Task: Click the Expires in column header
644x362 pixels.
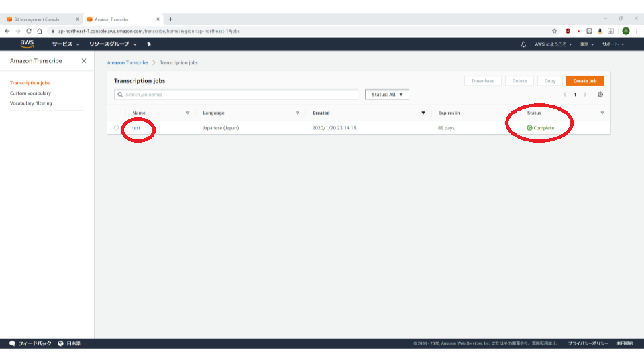Action: click(x=449, y=113)
